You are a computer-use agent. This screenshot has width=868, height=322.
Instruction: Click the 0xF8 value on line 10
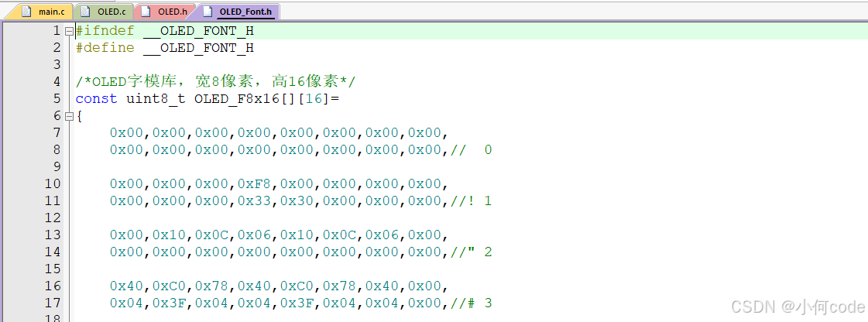pos(255,183)
